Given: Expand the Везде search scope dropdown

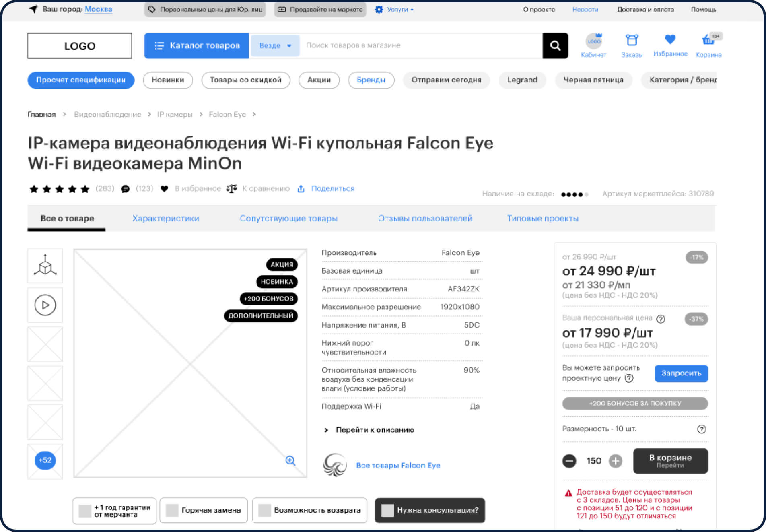Looking at the screenshot, I should (275, 46).
